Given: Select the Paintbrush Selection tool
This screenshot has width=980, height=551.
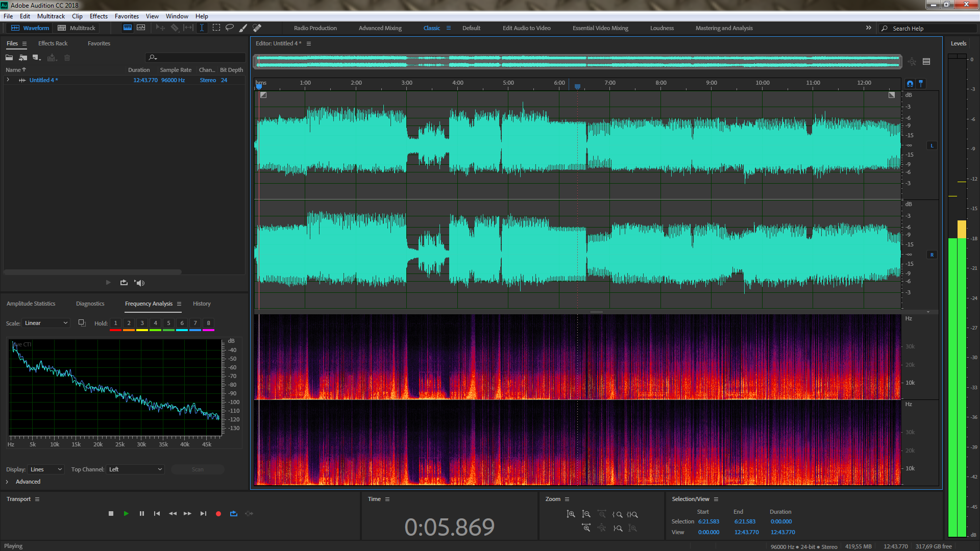Looking at the screenshot, I should point(243,28).
